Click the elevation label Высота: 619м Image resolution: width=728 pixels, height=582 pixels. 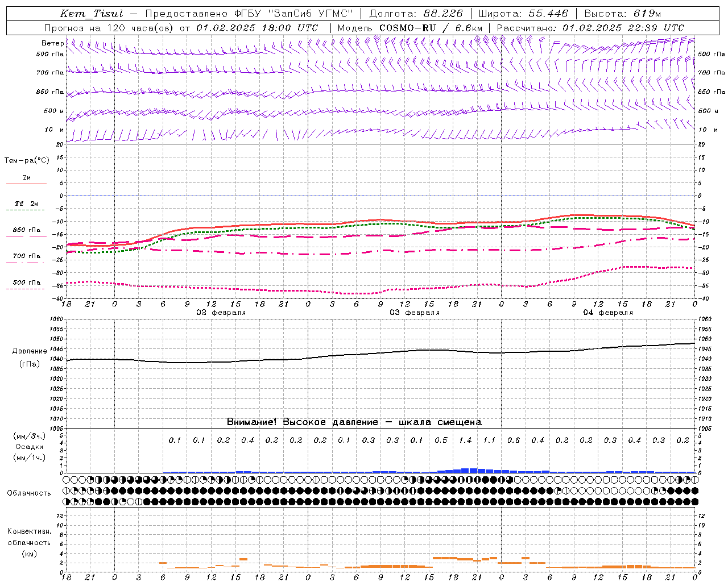[623, 14]
